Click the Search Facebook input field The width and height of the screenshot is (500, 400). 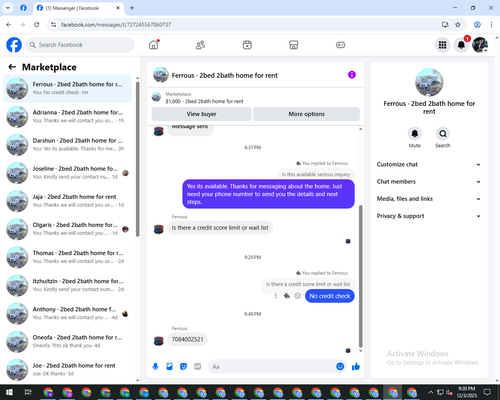click(80, 45)
